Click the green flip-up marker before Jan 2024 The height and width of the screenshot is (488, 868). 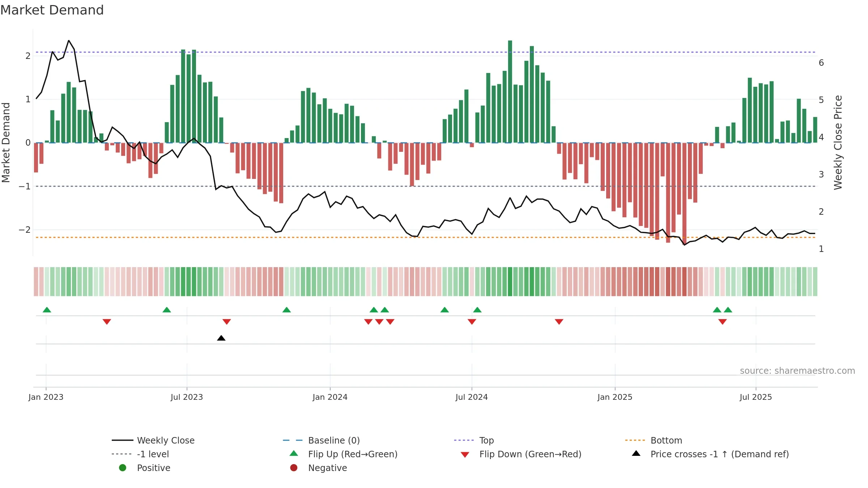[x=286, y=309]
